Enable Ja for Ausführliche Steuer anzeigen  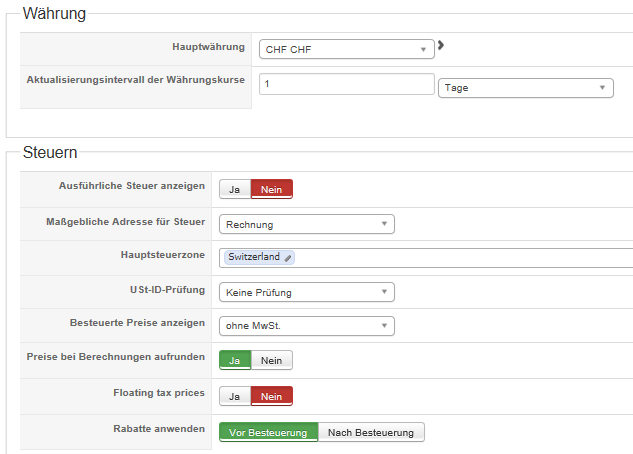tap(234, 189)
